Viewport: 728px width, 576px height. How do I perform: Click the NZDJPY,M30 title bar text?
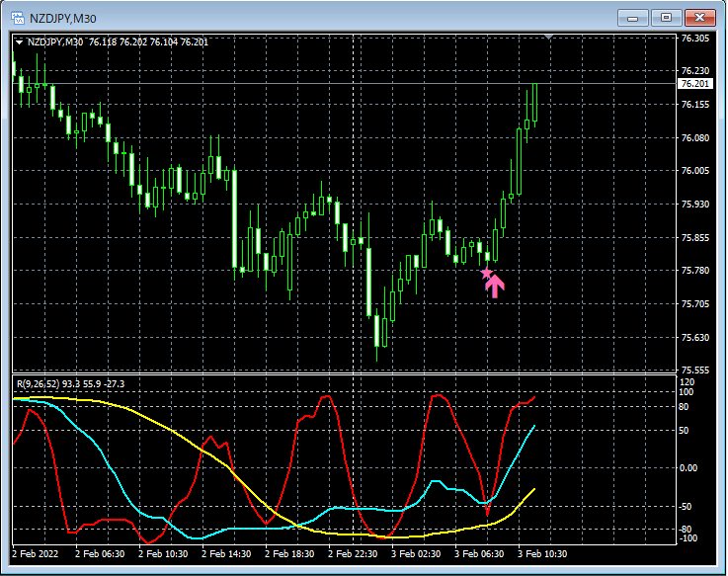pyautogui.click(x=62, y=19)
